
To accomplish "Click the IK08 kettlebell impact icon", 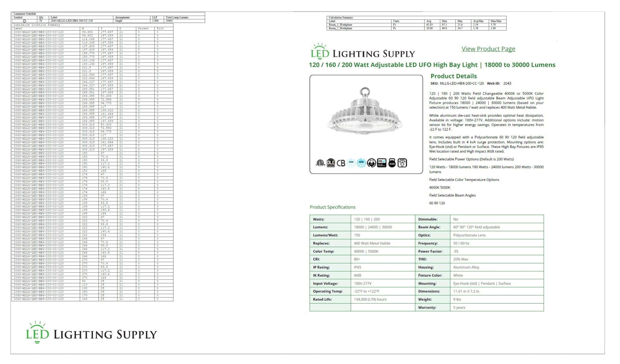I will (x=392, y=163).
